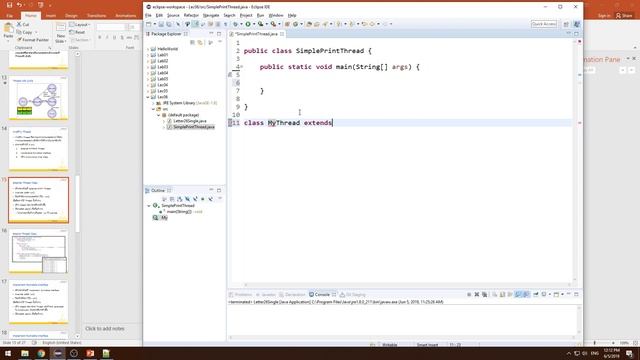Toggle Mark Occurrences in Eclipse toolbar
This screenshot has width=640, height=360.
tap(195, 24)
